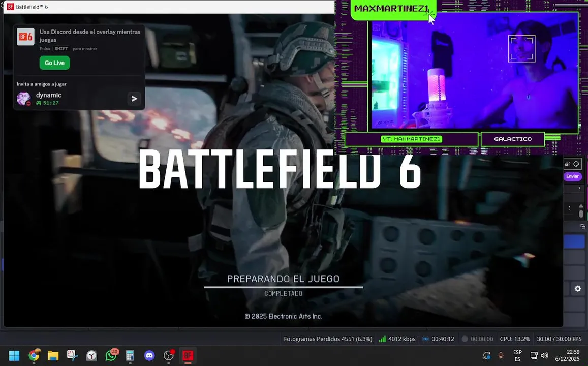588x366 pixels.
Task: Select the dynamic friend avatar
Action: pos(23,98)
